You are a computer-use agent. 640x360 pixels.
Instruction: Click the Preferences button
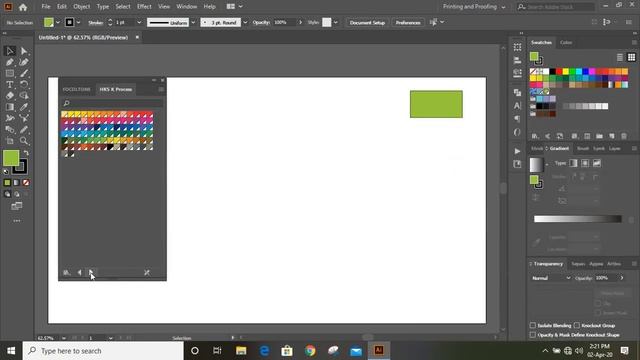[x=408, y=22]
